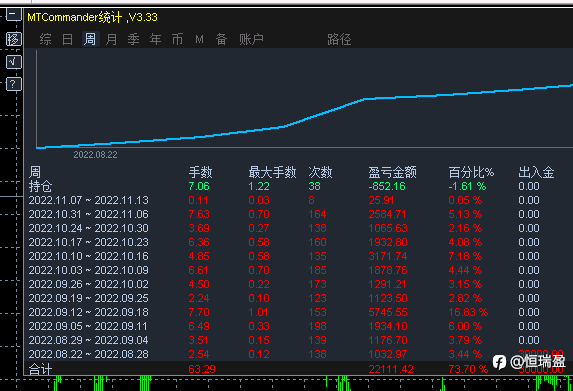
Task: Click the 周 table header label
Action: pyautogui.click(x=35, y=172)
